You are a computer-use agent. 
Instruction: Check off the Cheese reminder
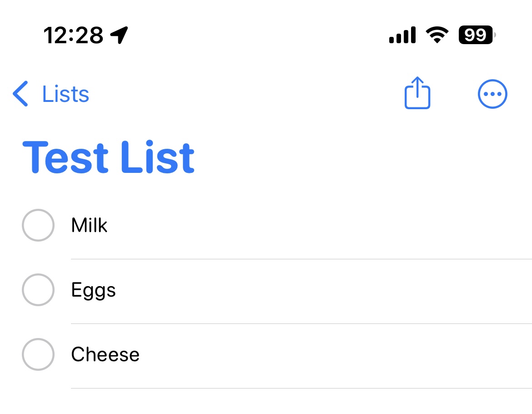tap(38, 354)
